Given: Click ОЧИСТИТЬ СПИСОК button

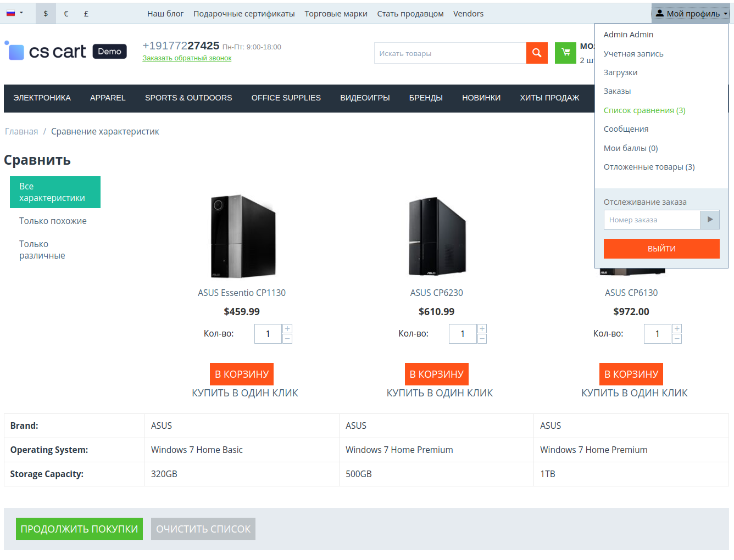Looking at the screenshot, I should [x=203, y=529].
